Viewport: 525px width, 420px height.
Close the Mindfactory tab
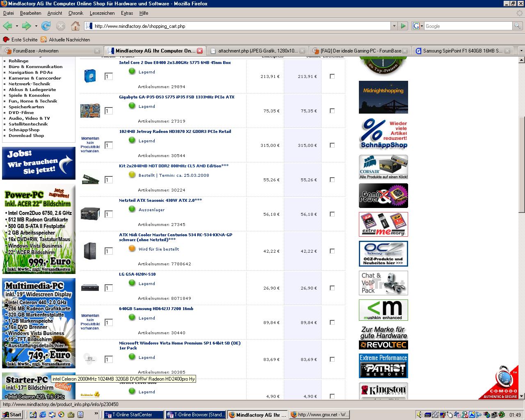(200, 51)
